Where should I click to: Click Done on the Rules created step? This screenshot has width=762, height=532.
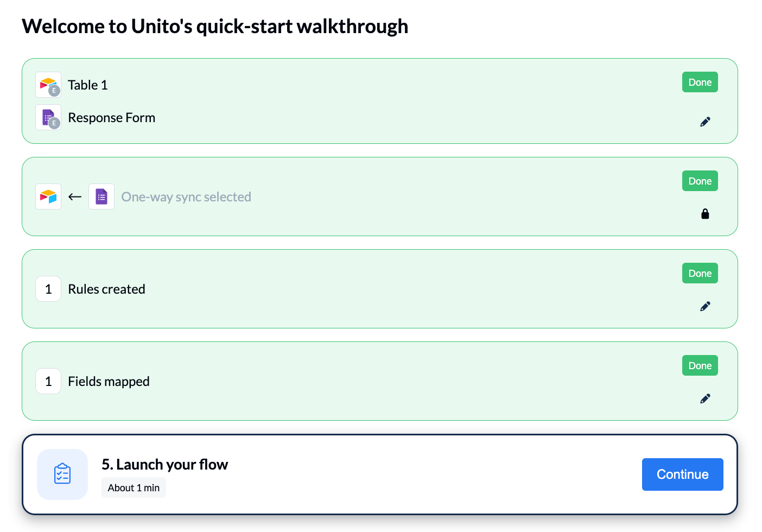(700, 273)
